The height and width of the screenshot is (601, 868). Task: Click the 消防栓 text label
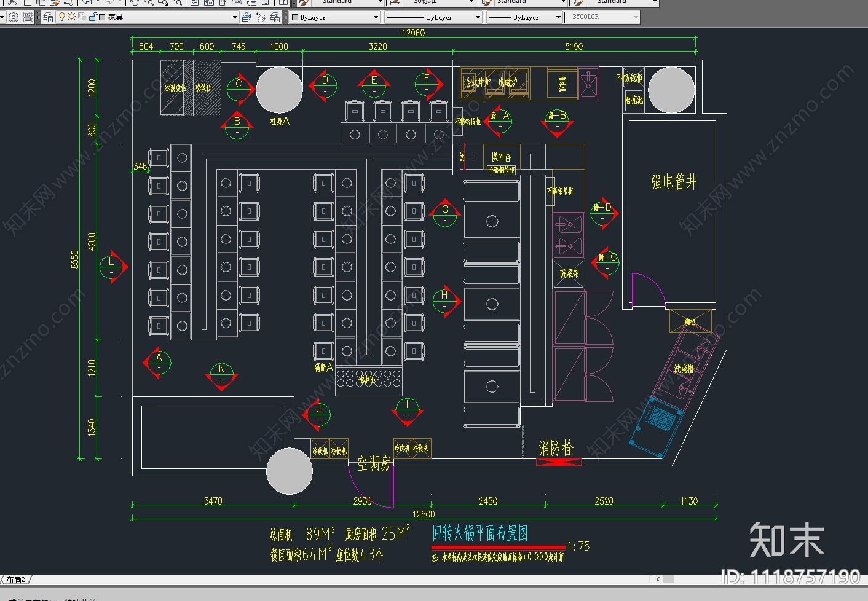[x=556, y=448]
